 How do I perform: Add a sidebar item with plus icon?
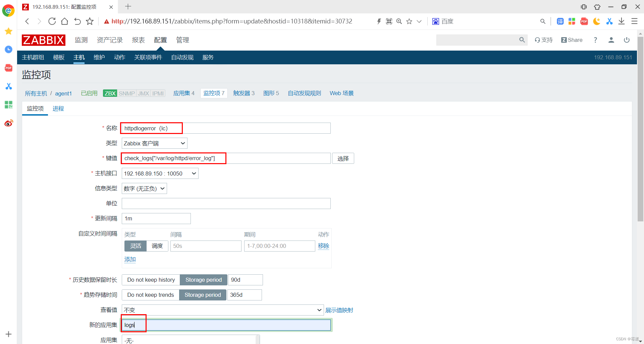(9, 334)
